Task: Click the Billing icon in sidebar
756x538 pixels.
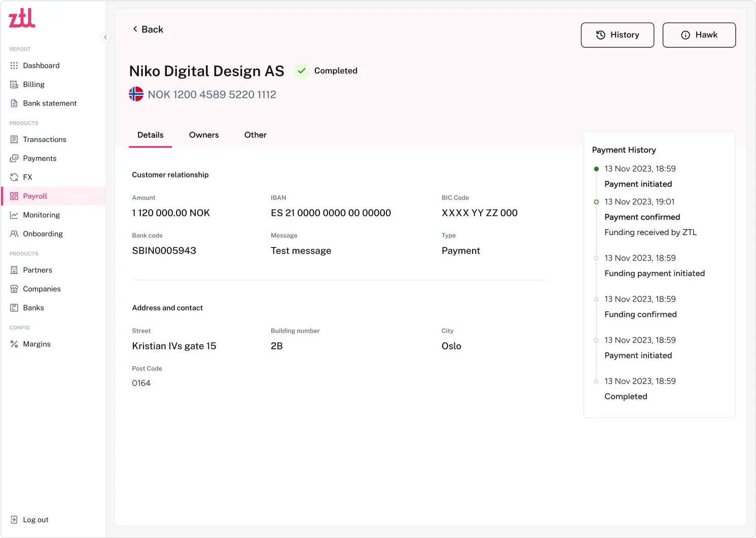Action: 14,85
